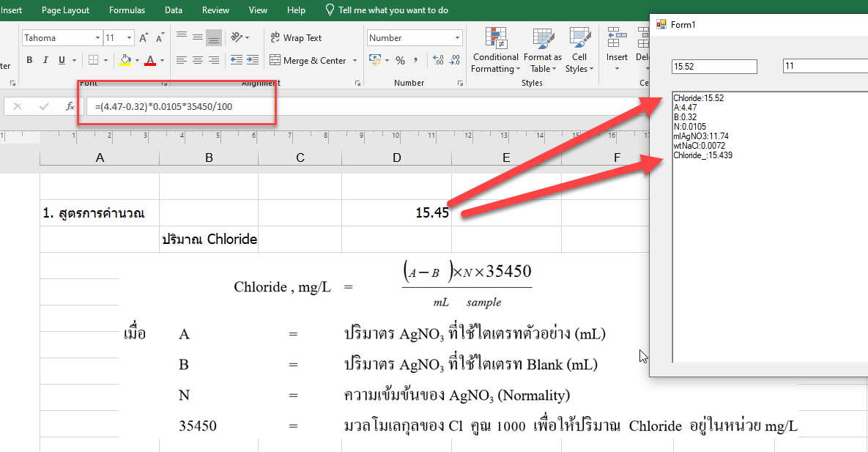
Task: Open the Formulas tab
Action: click(x=127, y=10)
